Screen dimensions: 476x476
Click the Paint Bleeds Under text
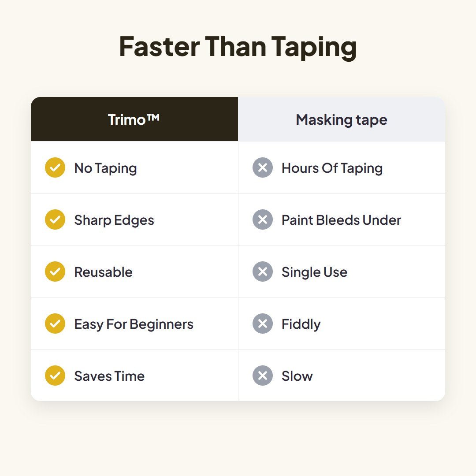341,220
